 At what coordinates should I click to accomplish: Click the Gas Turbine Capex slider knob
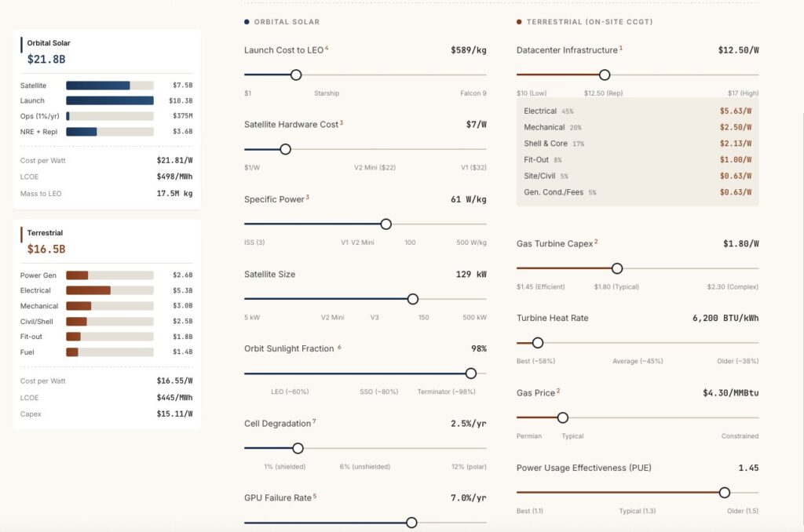[617, 268]
